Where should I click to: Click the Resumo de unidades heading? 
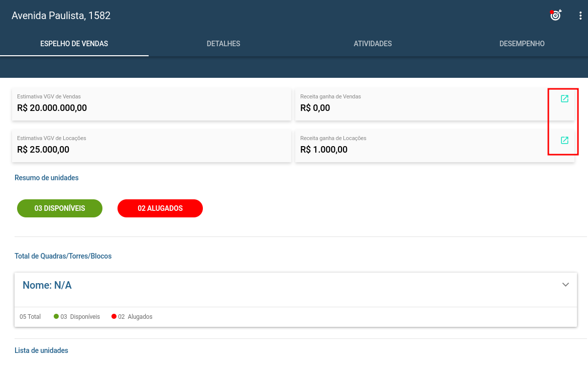tap(47, 178)
